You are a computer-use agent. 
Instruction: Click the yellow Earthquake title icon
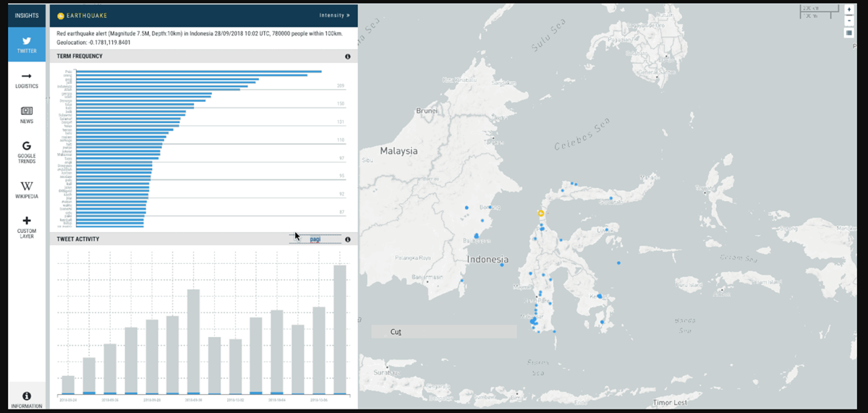[61, 15]
